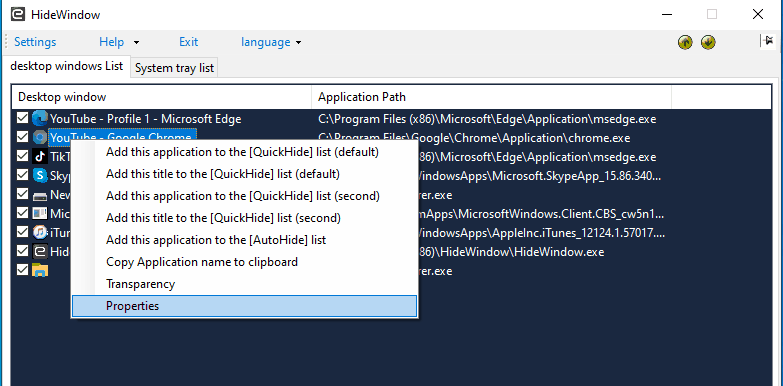783x386 pixels.
Task: Click the chrome.exe application path text
Action: (474, 138)
